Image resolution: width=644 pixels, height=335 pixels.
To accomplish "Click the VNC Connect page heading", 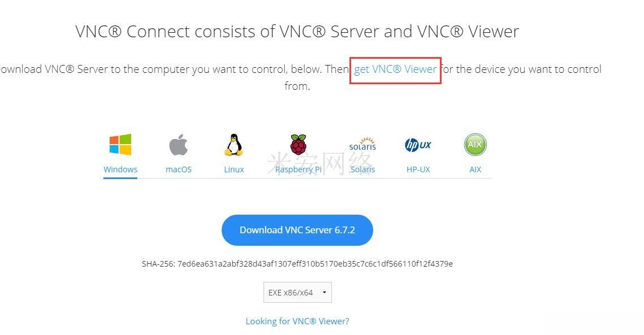I will click(297, 32).
